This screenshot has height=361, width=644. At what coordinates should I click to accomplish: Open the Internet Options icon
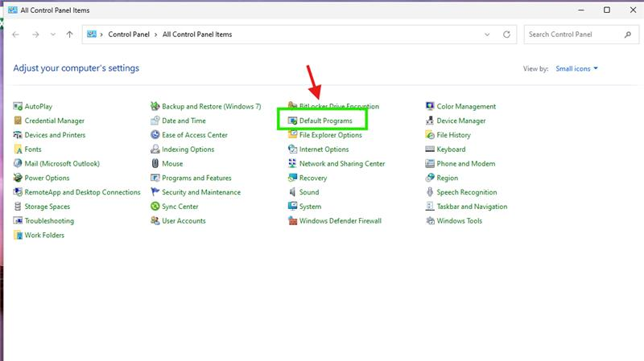pos(292,150)
